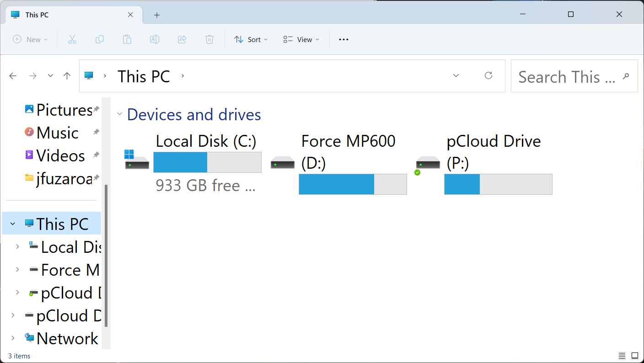Image resolution: width=644 pixels, height=363 pixels.
Task: Click the Cut scissors icon in toolbar
Action: point(72,39)
